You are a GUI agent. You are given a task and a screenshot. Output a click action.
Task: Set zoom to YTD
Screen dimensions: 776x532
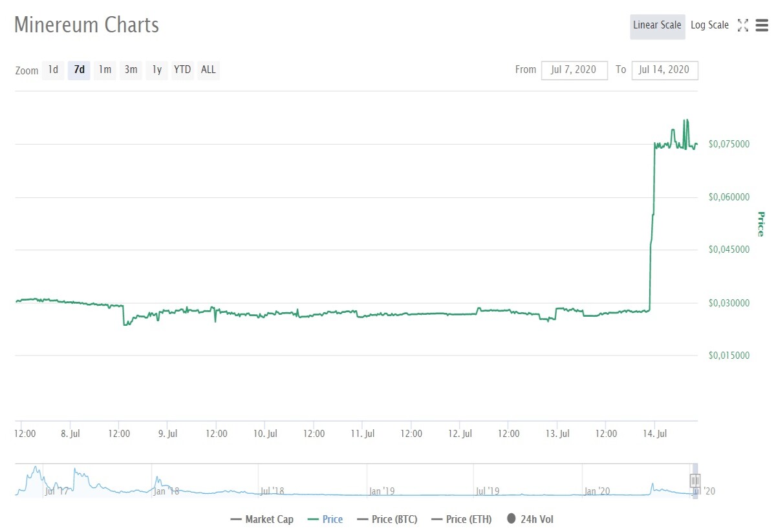pos(182,69)
